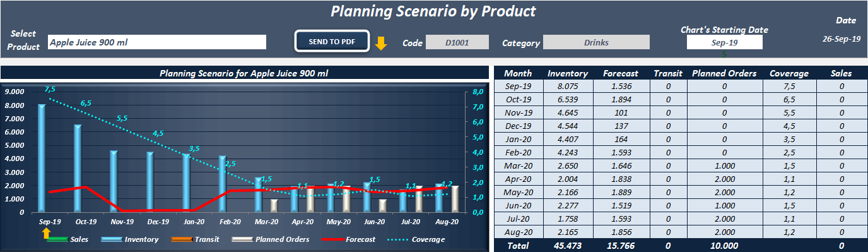Open the Select Product field showing Apple Juice 900 ml
Screen dimensions: 868x252
[157, 42]
